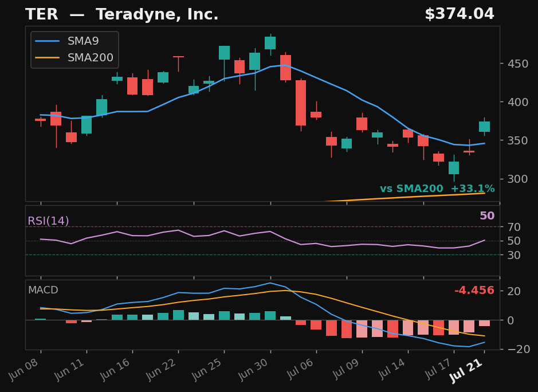Screen dimensions: 538x392
Task: Click the TER — Teradyne, Inc. title
Action: pos(122,14)
